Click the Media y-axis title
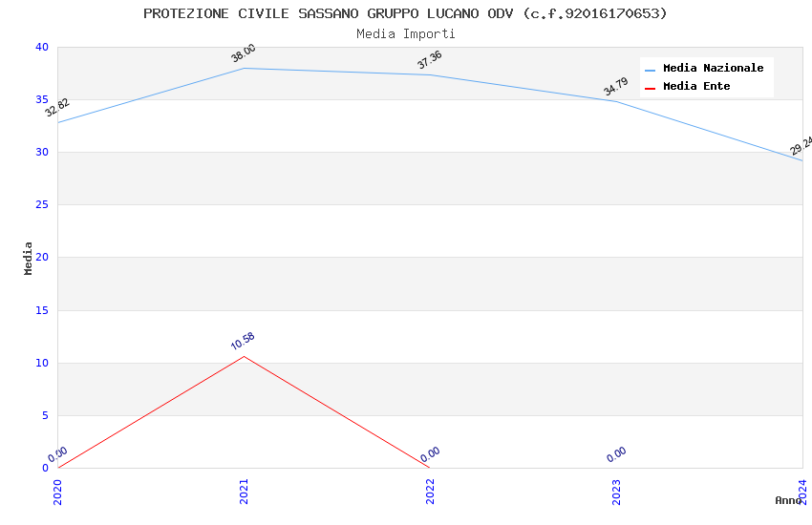Image resolution: width=812 pixels, height=525 pixels. pyautogui.click(x=29, y=258)
